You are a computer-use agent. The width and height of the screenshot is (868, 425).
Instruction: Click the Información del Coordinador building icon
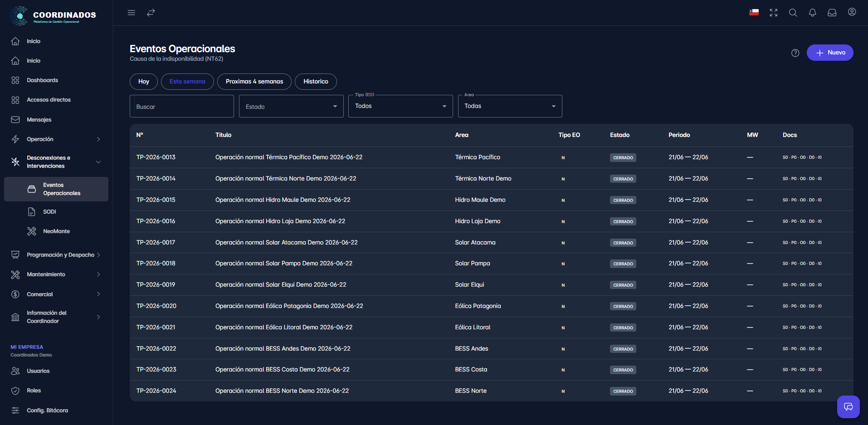pyautogui.click(x=15, y=317)
